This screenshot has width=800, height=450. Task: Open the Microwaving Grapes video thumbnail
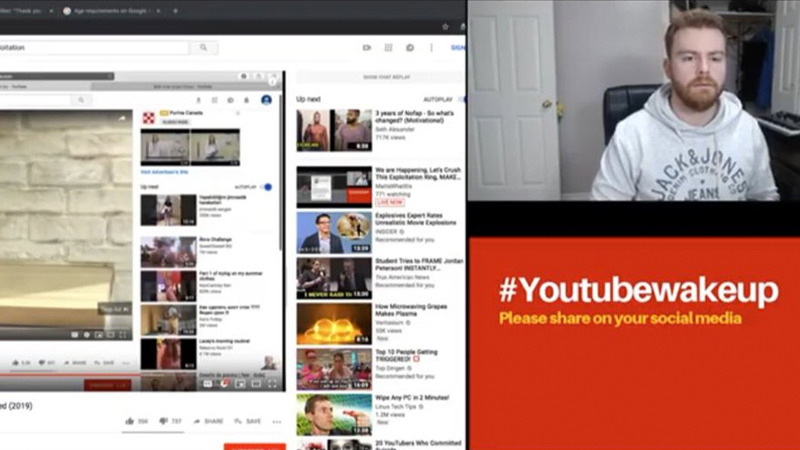coord(334,323)
